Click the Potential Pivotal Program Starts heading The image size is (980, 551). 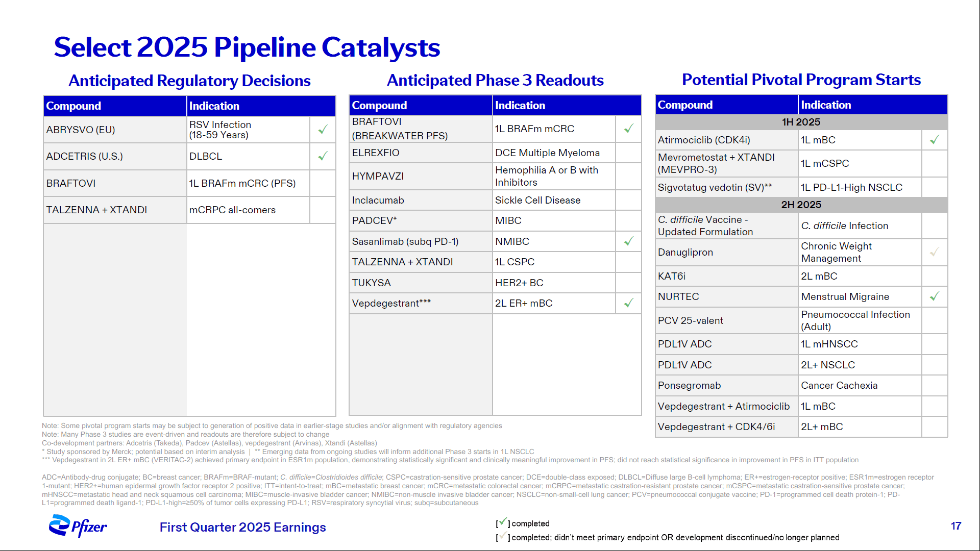(801, 80)
